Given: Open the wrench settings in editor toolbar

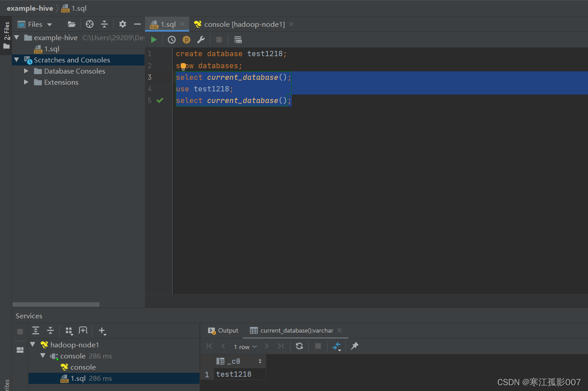Looking at the screenshot, I should (x=201, y=40).
